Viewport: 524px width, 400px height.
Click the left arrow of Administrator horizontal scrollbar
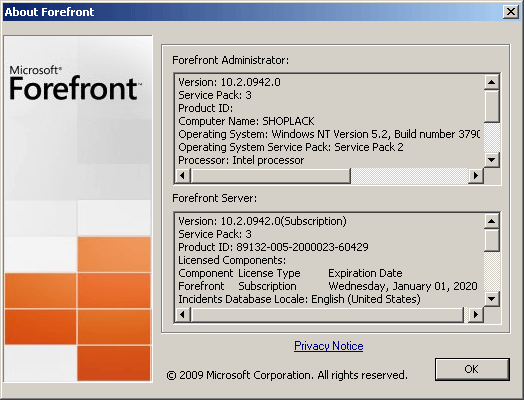point(183,175)
